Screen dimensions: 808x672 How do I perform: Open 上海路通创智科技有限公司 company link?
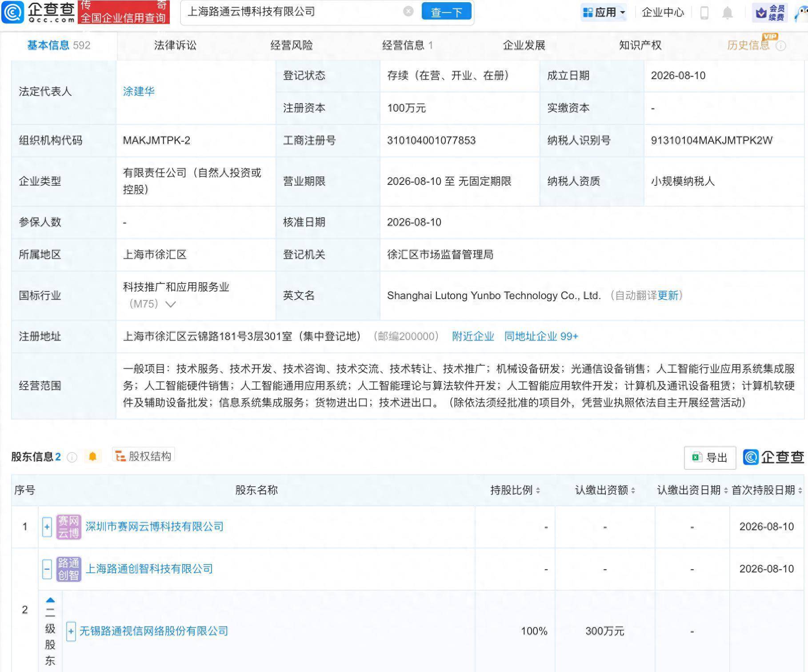coord(149,569)
